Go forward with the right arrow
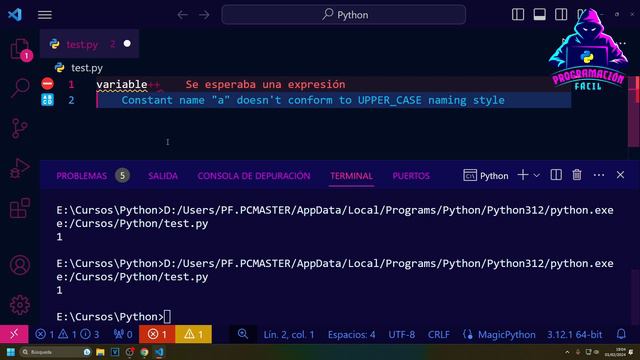The width and height of the screenshot is (640, 360). click(x=204, y=15)
